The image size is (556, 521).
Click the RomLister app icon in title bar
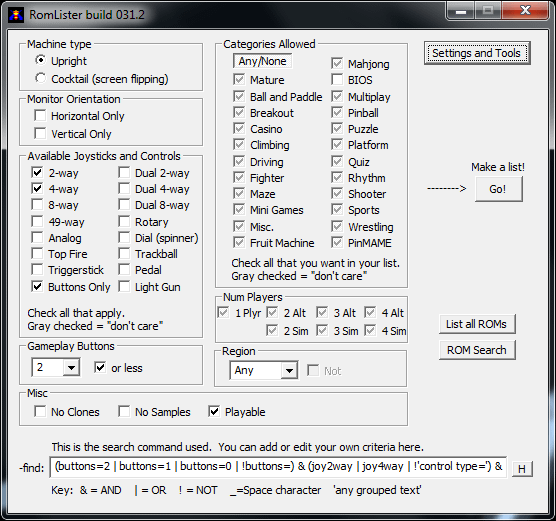pyautogui.click(x=16, y=15)
